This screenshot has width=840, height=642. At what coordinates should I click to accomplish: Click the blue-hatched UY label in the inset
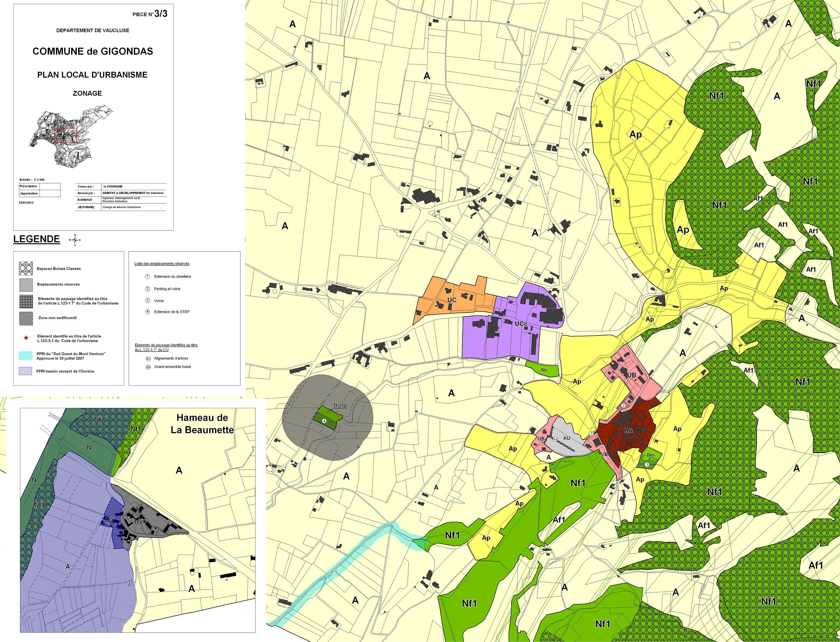[x=110, y=520]
